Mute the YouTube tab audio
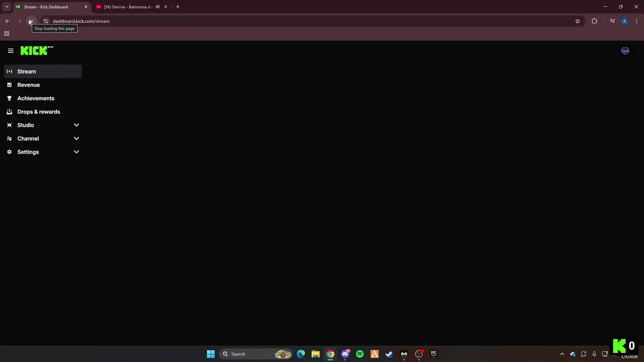This screenshot has width=644, height=362. (157, 7)
